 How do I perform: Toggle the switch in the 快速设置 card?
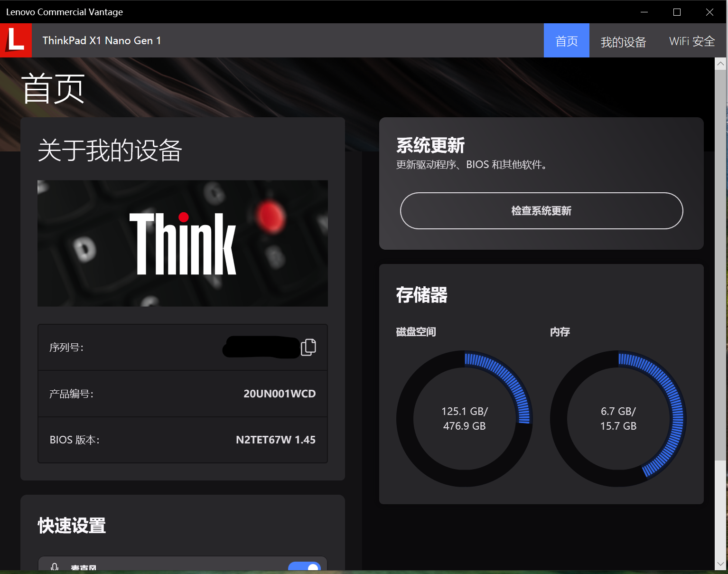click(305, 567)
